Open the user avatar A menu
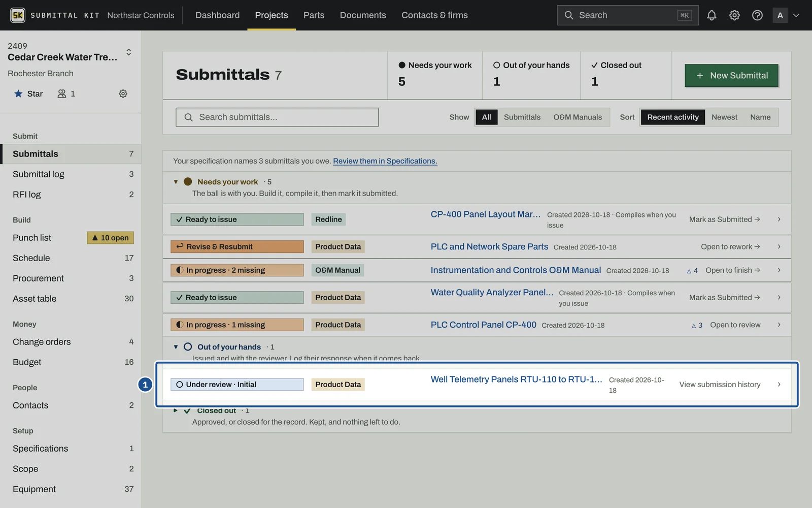This screenshot has width=812, height=508. coord(780,15)
